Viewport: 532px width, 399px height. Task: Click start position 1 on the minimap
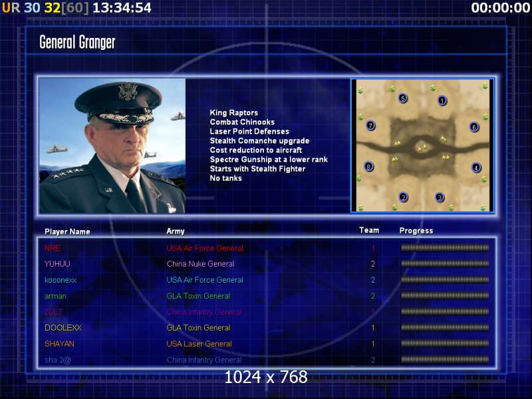point(442,100)
